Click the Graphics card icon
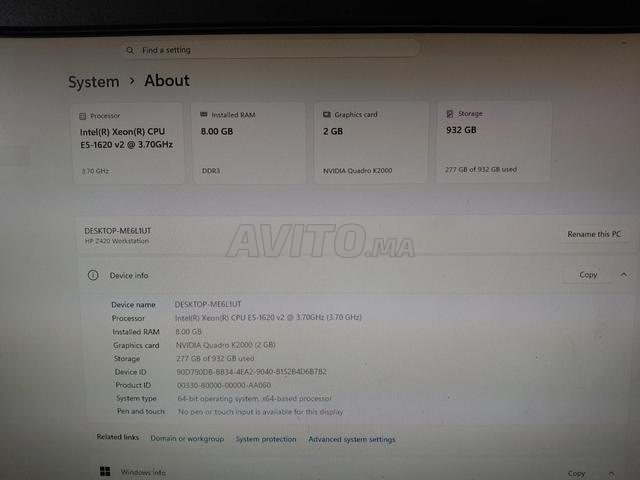 click(327, 115)
